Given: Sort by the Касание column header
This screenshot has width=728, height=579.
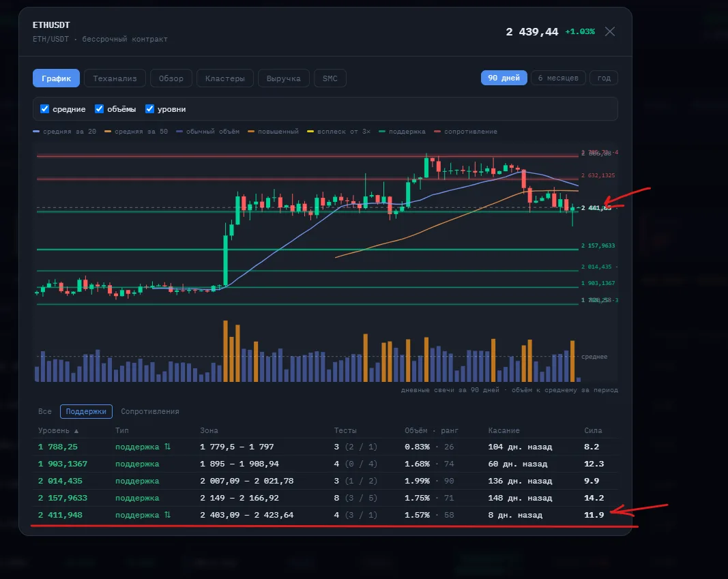Looking at the screenshot, I should click(504, 430).
